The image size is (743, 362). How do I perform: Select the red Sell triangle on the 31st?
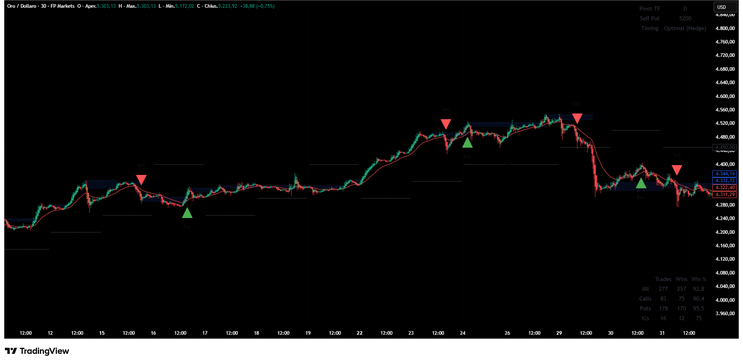coord(677,170)
